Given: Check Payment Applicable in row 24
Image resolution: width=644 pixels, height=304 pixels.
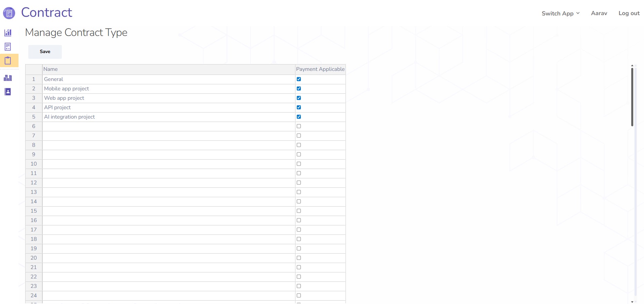Looking at the screenshot, I should tap(299, 296).
